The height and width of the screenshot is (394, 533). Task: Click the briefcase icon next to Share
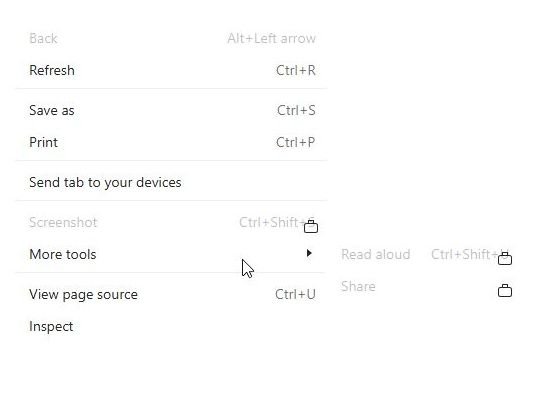coord(505,291)
